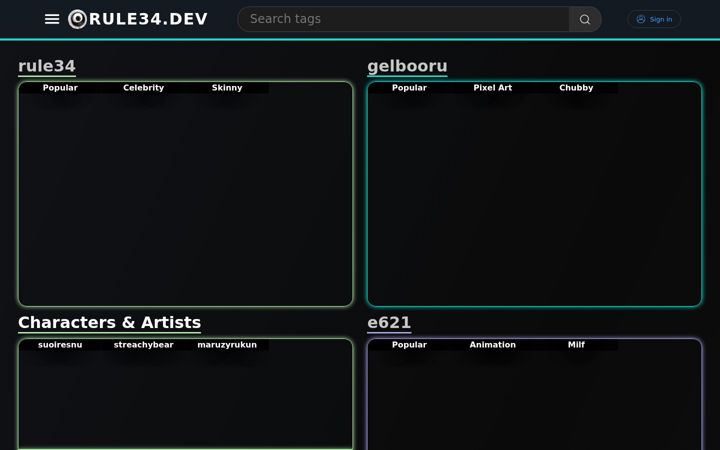Viewport: 720px width, 450px height.
Task: Click the Sign in button
Action: coord(654,19)
